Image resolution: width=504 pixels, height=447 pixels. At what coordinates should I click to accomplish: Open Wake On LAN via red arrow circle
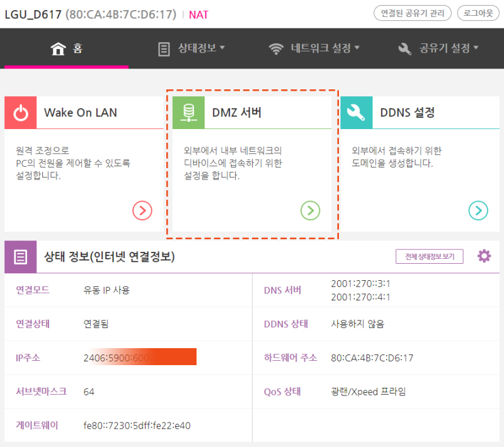tap(142, 210)
